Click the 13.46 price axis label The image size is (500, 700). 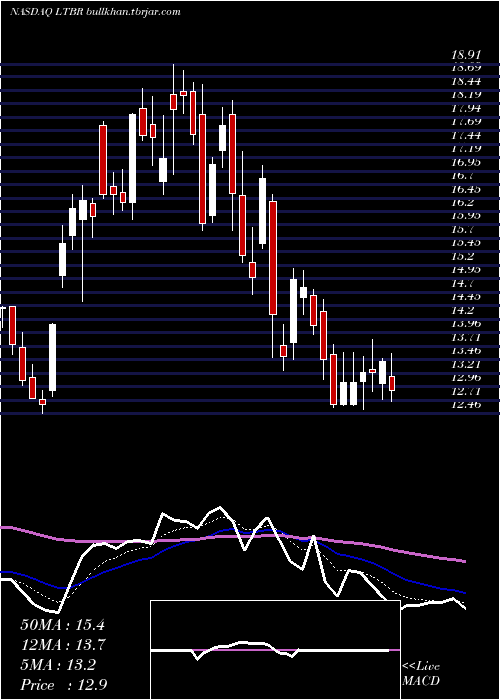pos(467,351)
